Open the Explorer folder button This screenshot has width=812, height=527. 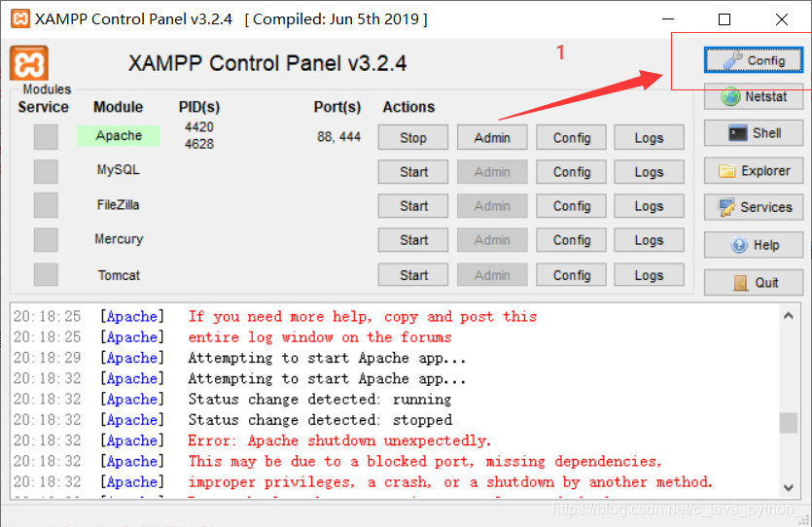[x=754, y=171]
